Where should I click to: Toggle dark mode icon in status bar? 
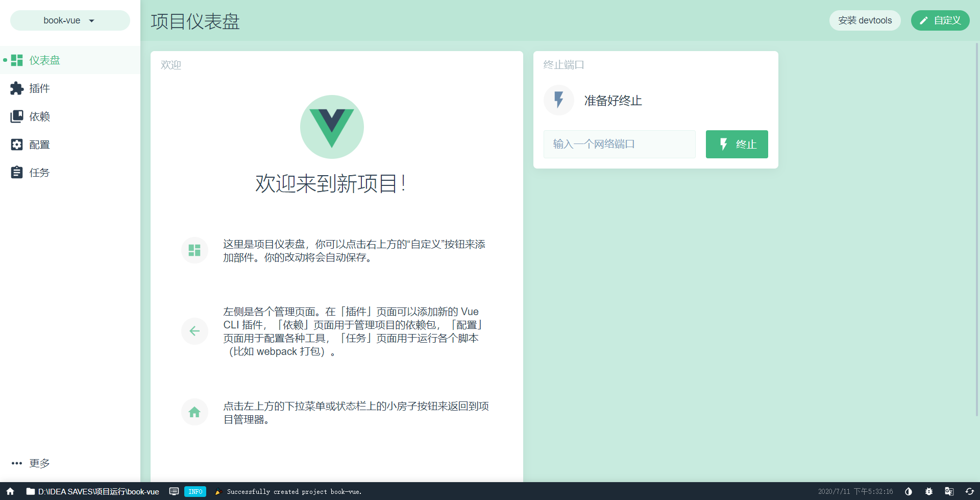tap(909, 491)
